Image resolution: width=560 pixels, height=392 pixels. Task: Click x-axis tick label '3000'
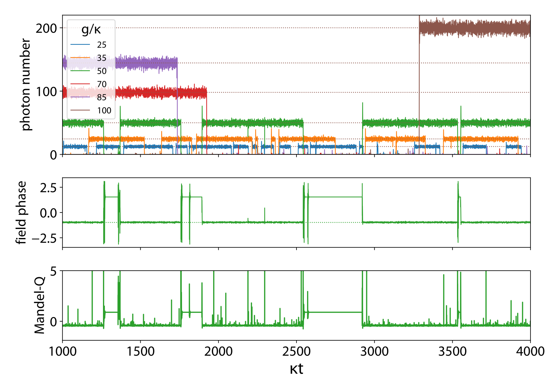pyautogui.click(x=375, y=352)
